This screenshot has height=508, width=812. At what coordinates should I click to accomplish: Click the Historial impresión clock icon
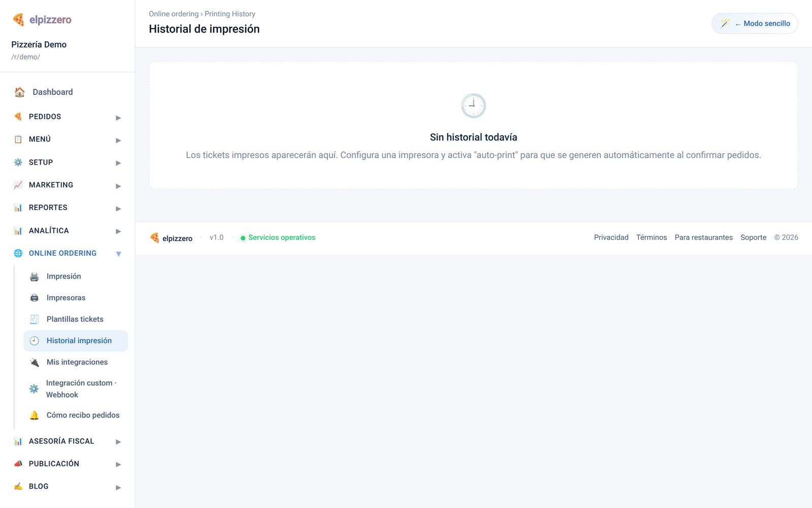pyautogui.click(x=35, y=341)
